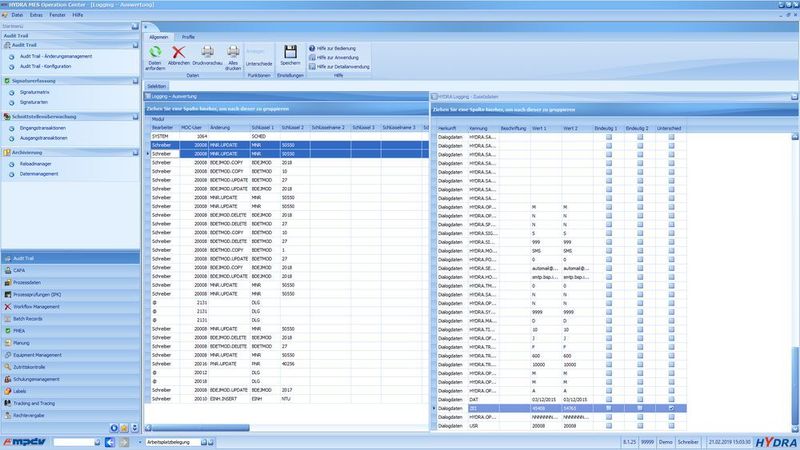The width and height of the screenshot is (800, 450).
Task: Open the Fenster menu
Action: click(57, 15)
